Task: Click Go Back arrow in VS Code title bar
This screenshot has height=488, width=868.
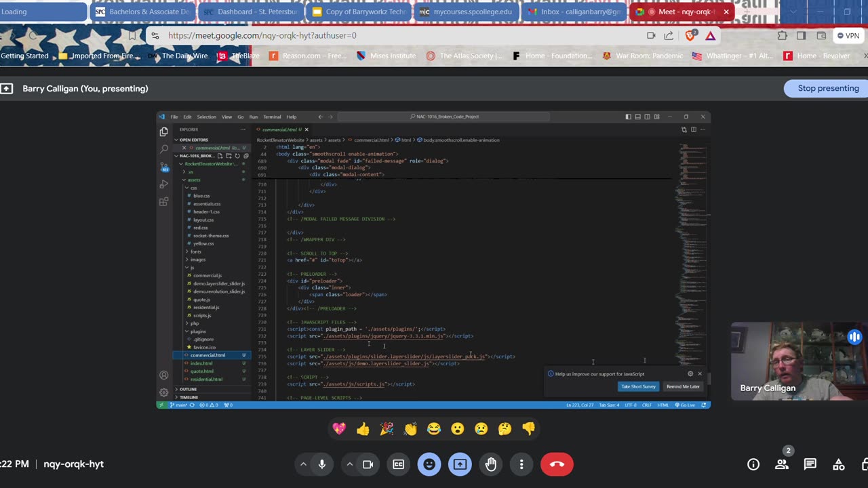Action: (321, 117)
